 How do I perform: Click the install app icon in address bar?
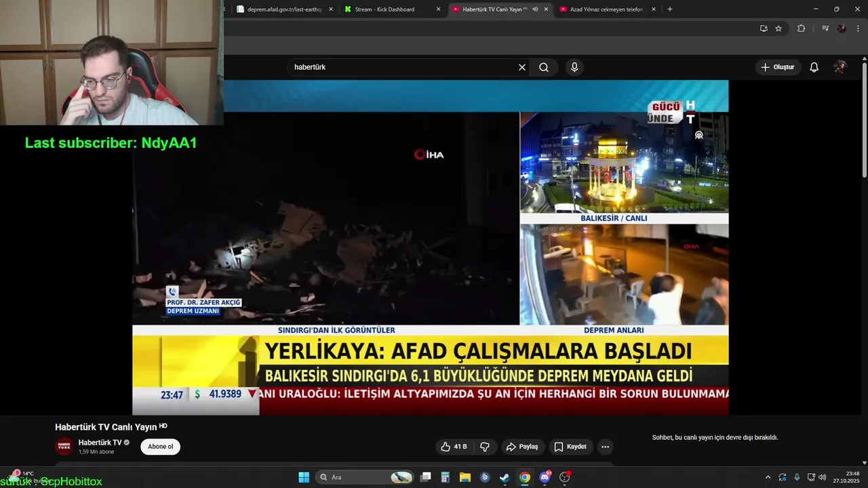pyautogui.click(x=764, y=28)
